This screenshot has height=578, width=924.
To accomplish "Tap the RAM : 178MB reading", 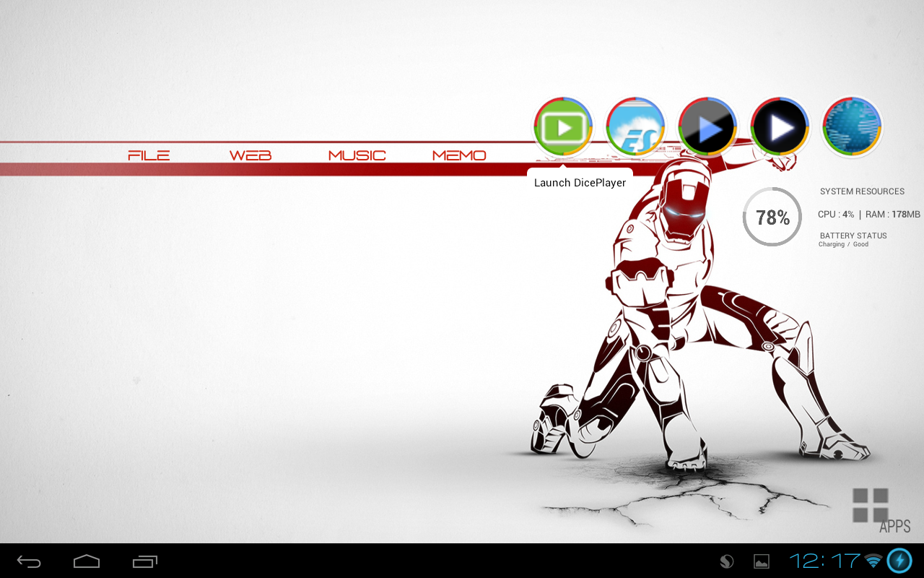I will (893, 215).
